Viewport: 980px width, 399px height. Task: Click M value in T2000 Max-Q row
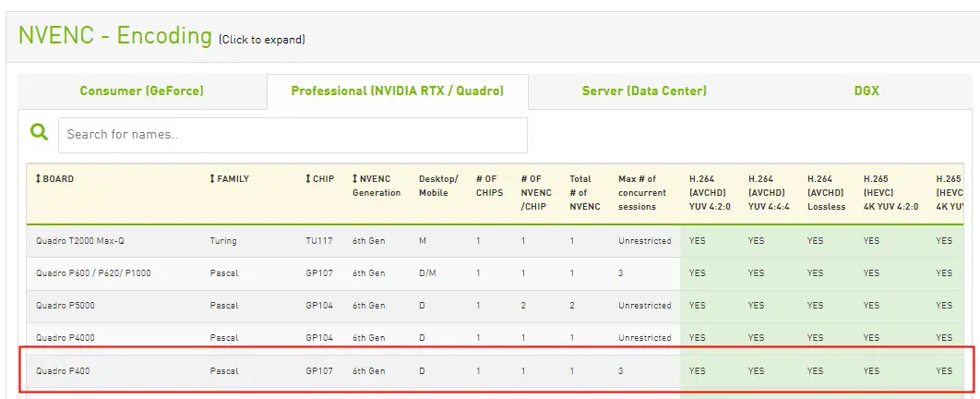tap(423, 241)
